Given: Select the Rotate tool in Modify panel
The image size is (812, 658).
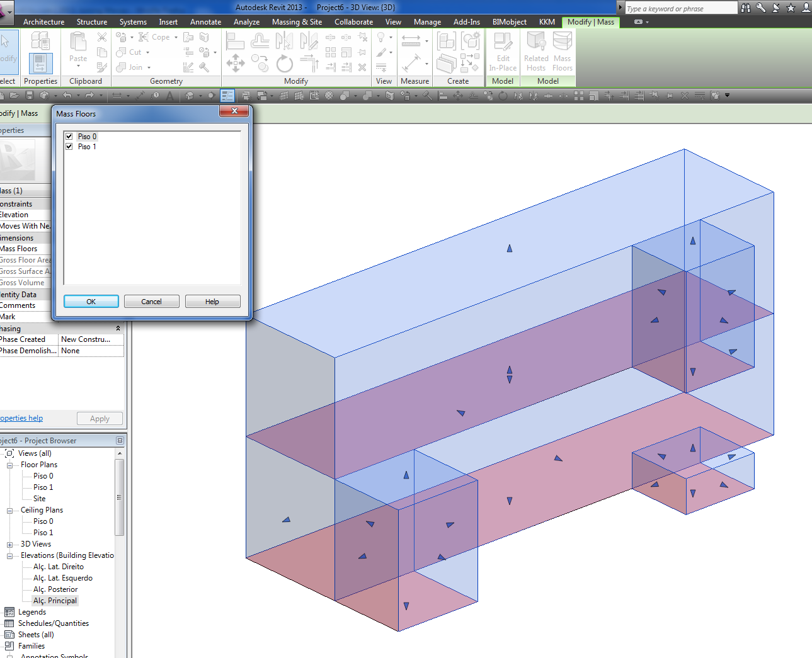Looking at the screenshot, I should 284,63.
